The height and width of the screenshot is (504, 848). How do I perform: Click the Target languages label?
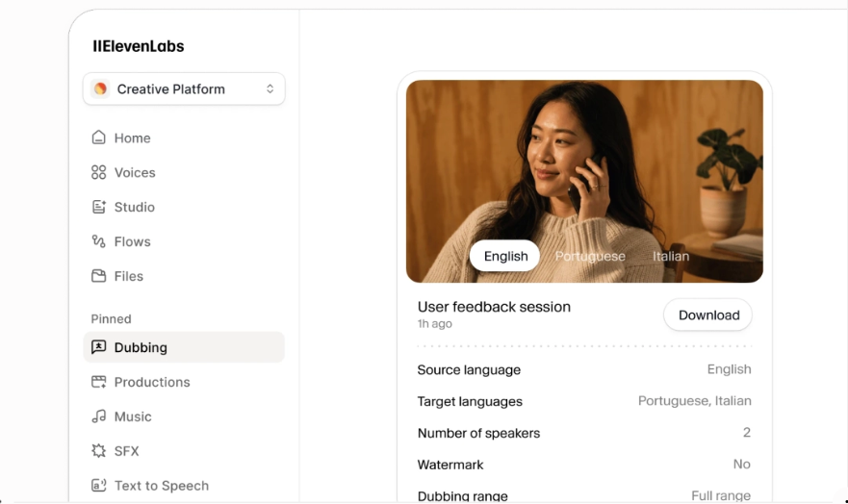pos(470,401)
